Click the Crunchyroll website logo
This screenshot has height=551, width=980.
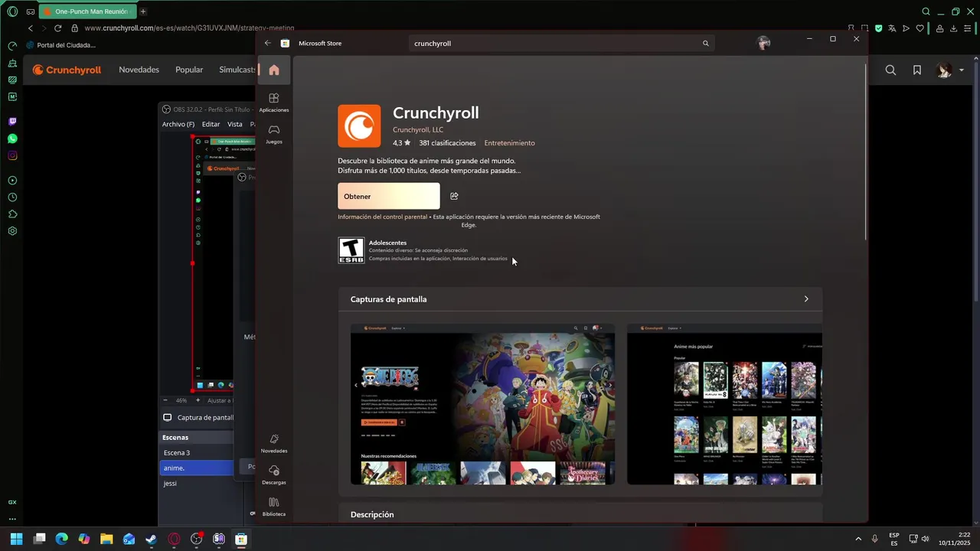click(67, 70)
